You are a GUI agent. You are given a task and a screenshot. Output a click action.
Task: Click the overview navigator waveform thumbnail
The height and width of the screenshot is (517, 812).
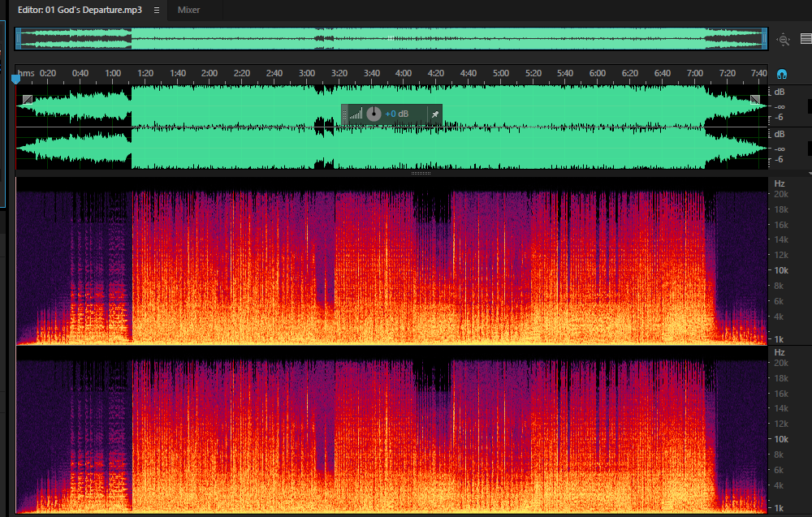(391, 39)
